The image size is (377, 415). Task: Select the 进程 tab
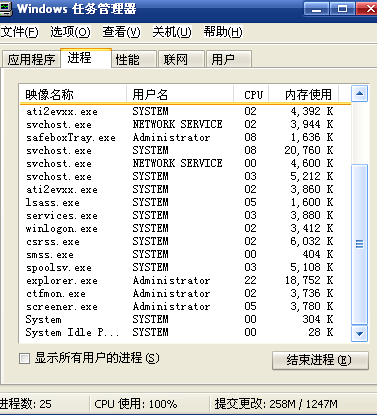click(x=86, y=58)
